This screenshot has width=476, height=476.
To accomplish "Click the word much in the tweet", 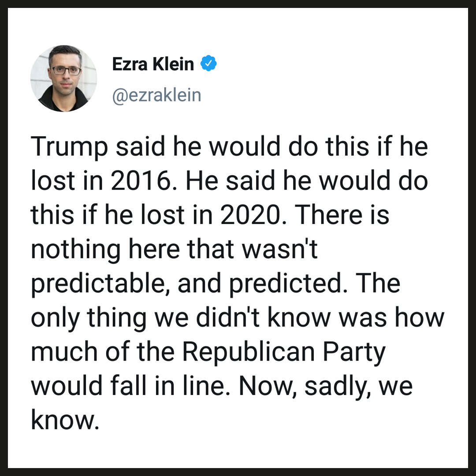I will tap(64, 352).
